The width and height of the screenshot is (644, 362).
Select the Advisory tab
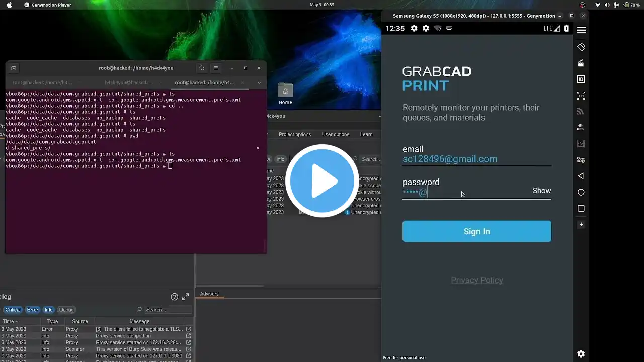pyautogui.click(x=209, y=294)
